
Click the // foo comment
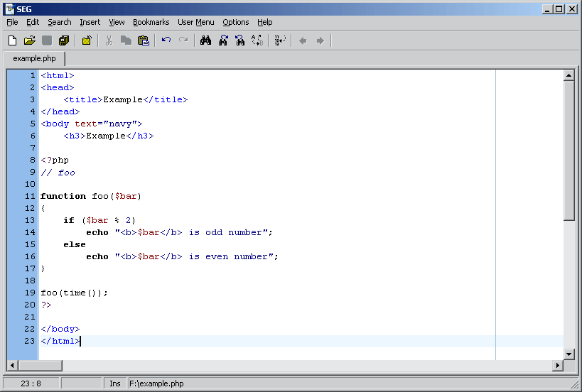tap(58, 173)
